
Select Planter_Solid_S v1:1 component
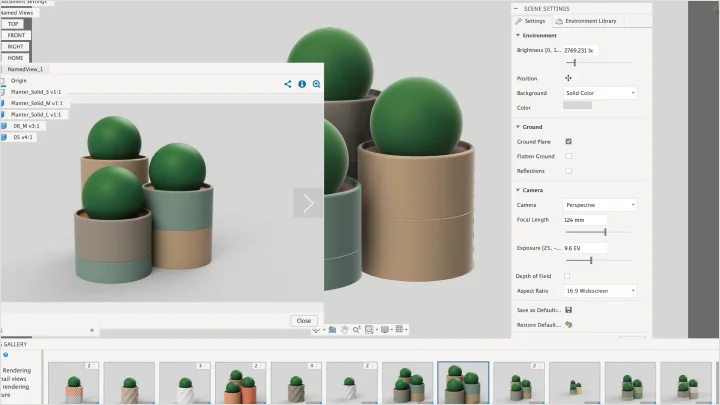[x=36, y=92]
